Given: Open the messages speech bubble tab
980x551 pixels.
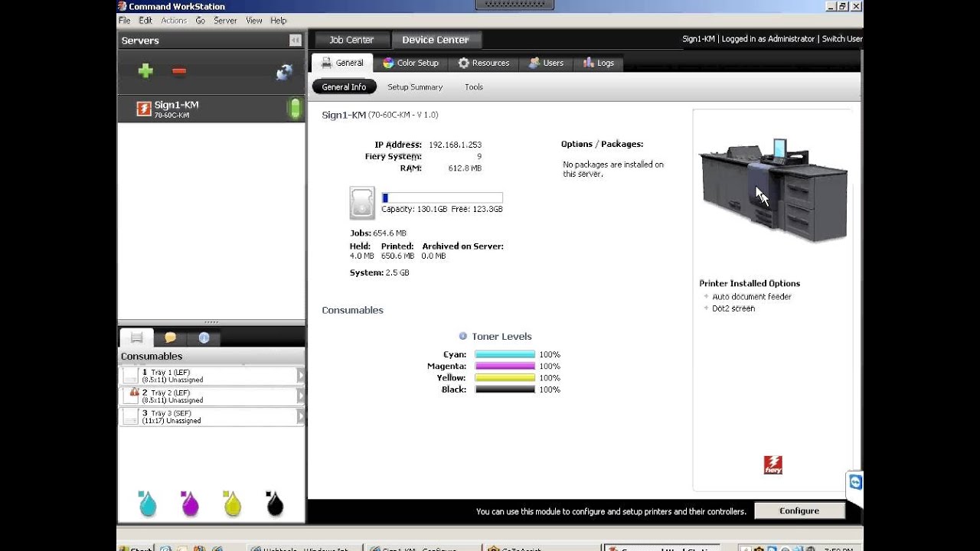Looking at the screenshot, I should [170, 337].
